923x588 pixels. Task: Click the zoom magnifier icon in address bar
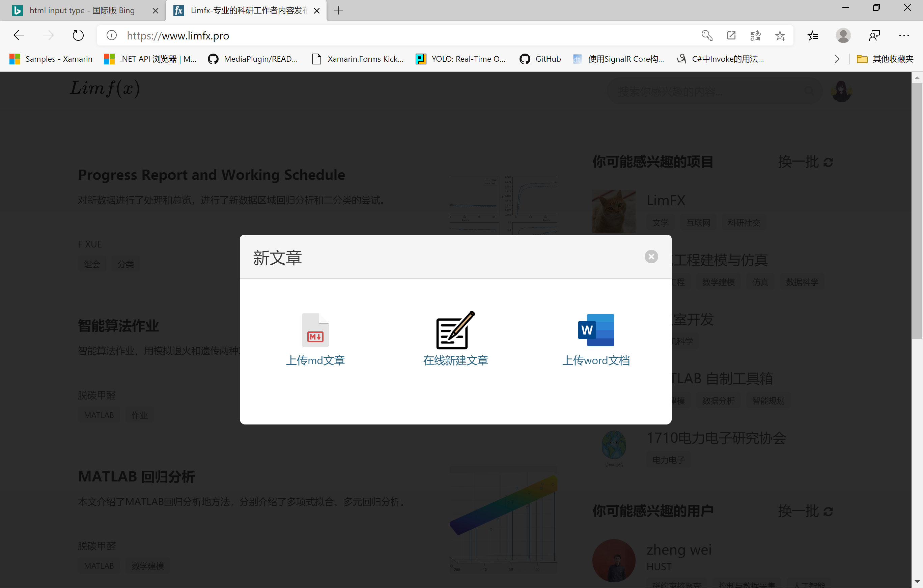coord(706,36)
